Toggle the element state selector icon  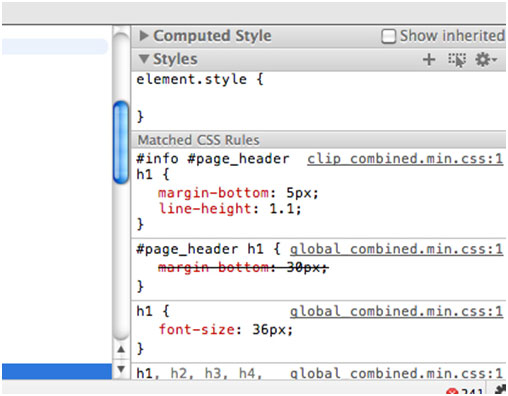coord(457,60)
